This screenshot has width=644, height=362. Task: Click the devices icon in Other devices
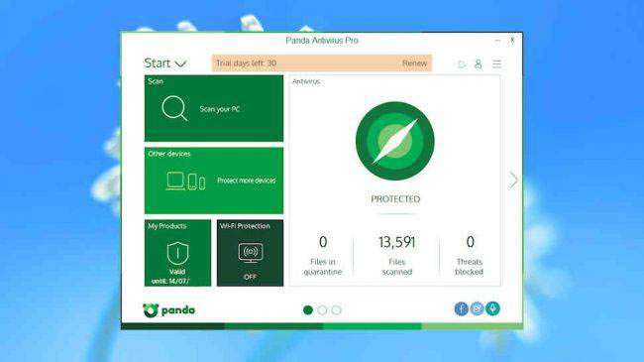185,181
